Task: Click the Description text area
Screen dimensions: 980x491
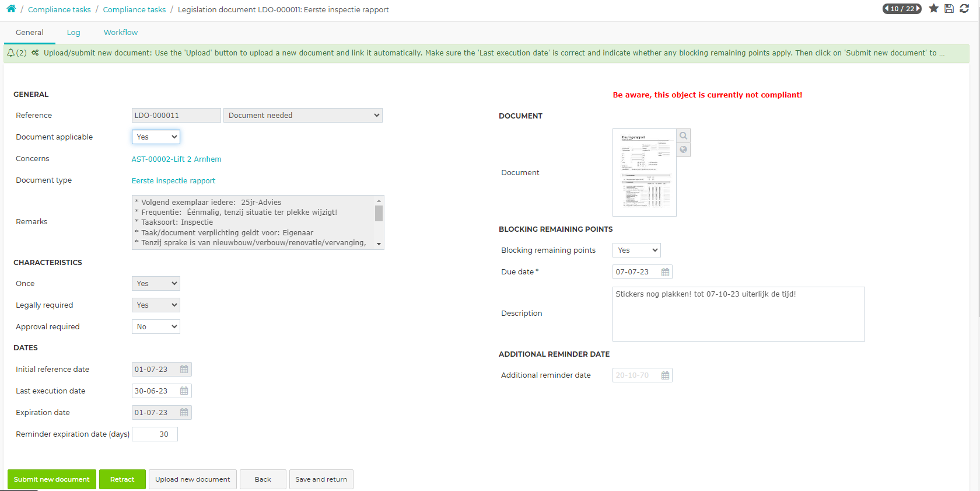Action: click(x=738, y=314)
